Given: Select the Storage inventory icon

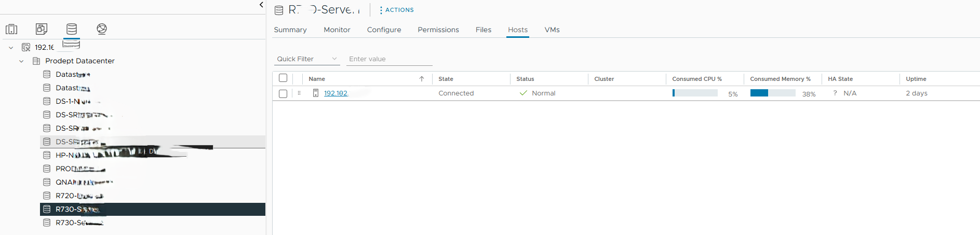Looking at the screenshot, I should pyautogui.click(x=72, y=29).
